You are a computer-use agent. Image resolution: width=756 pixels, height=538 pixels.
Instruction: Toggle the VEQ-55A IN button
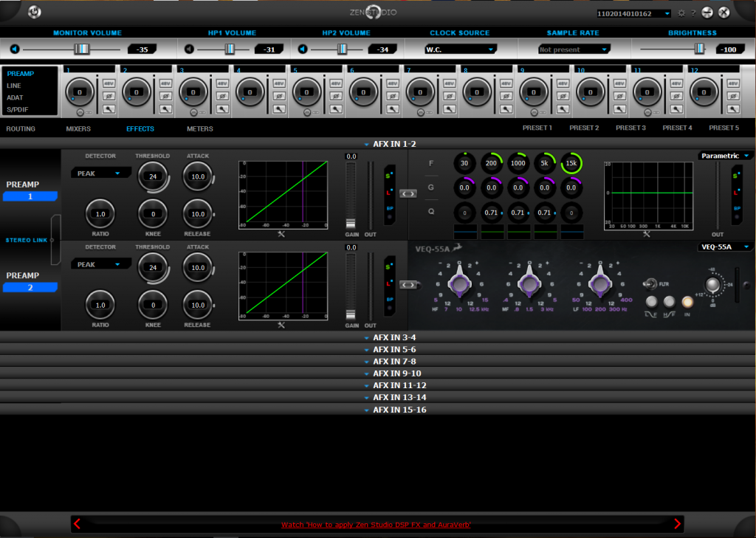click(687, 301)
